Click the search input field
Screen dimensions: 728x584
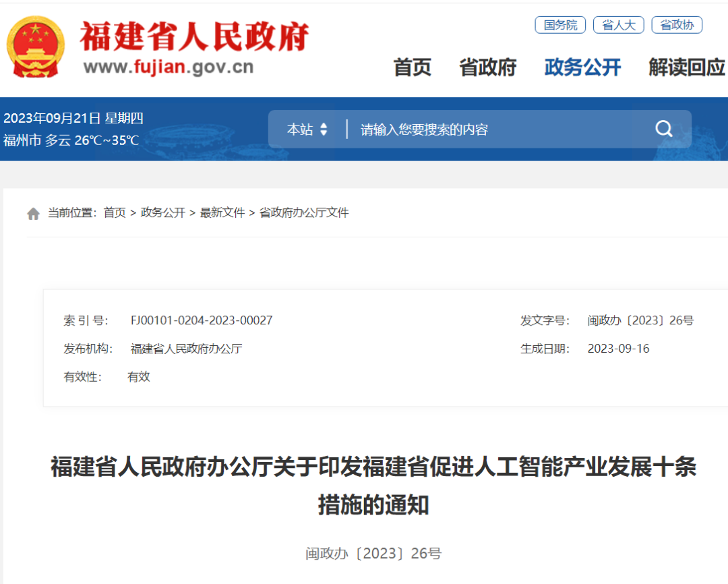point(472,128)
